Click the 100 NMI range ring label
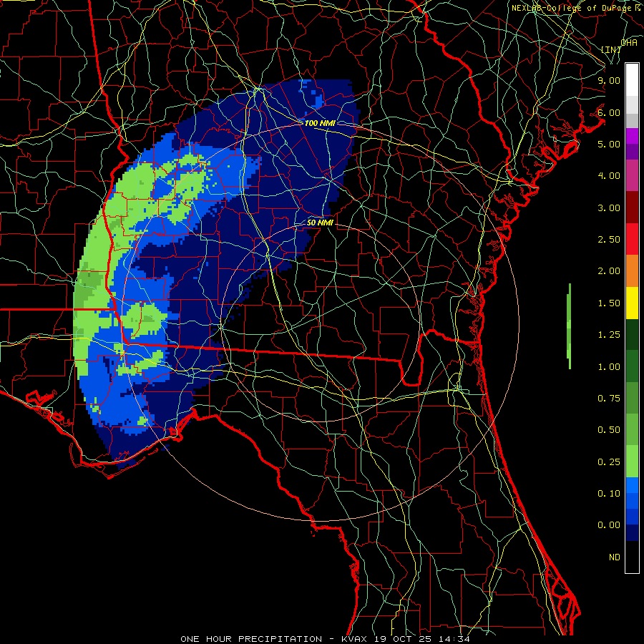644x644 pixels. (320, 123)
